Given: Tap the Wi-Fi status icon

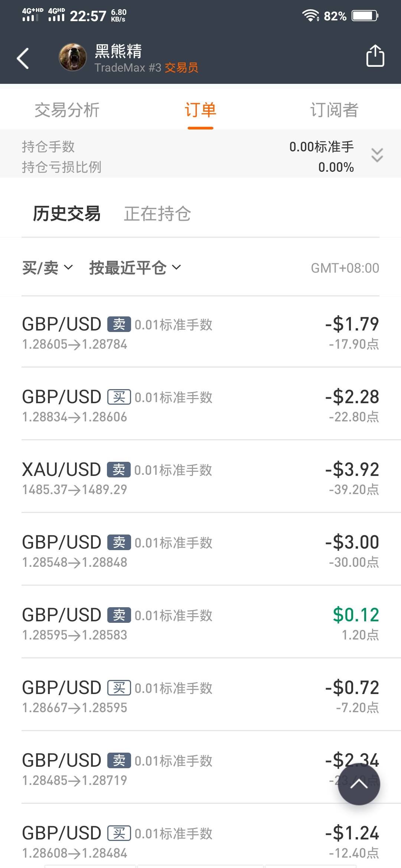Looking at the screenshot, I should pos(310,16).
